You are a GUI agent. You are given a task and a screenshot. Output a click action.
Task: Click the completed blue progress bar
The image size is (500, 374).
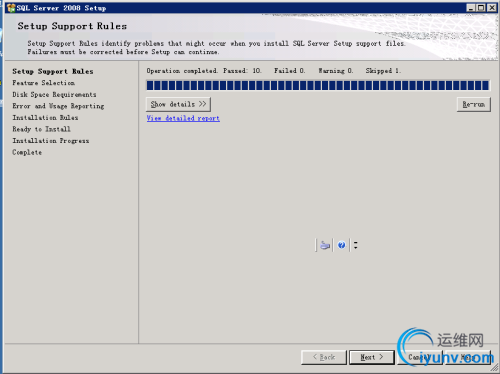coord(318,85)
